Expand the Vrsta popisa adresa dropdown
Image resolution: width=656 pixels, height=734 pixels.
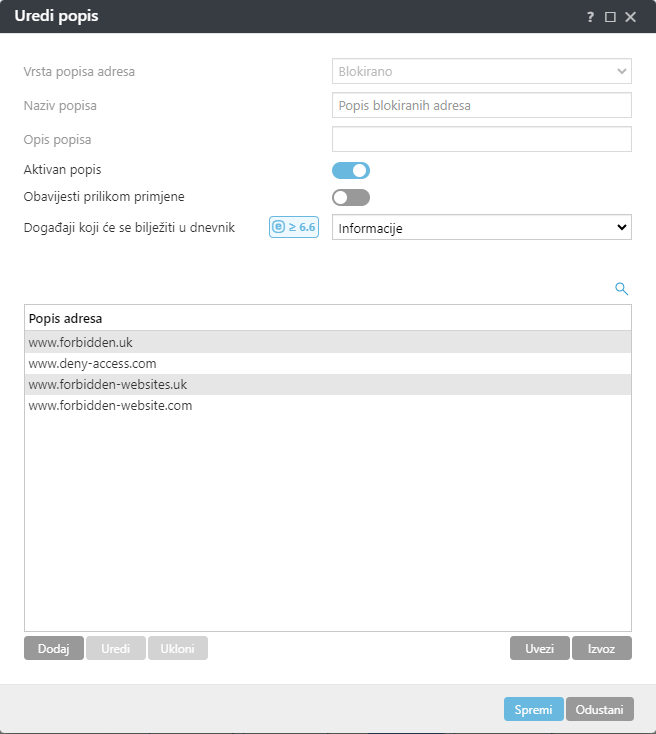pos(481,71)
